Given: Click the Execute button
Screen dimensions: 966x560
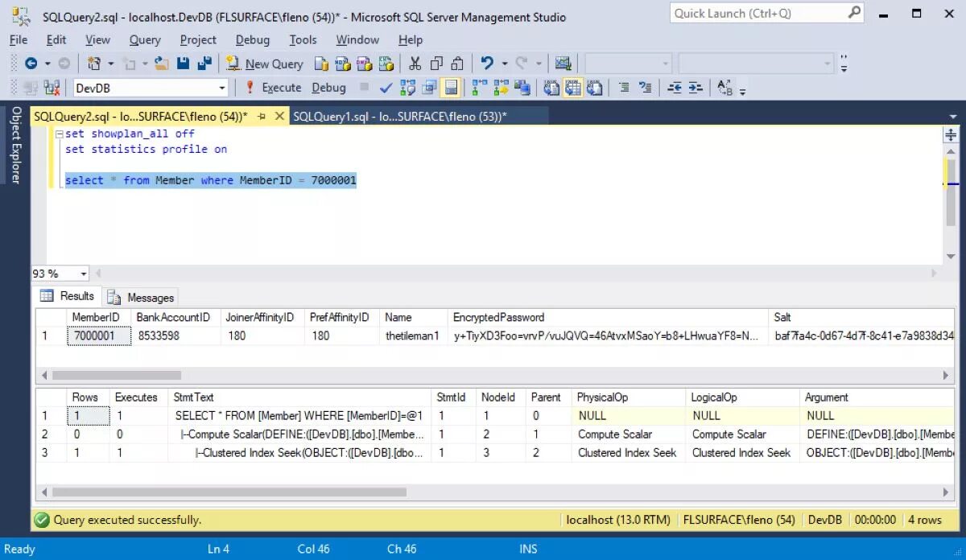Looking at the screenshot, I should (x=273, y=88).
